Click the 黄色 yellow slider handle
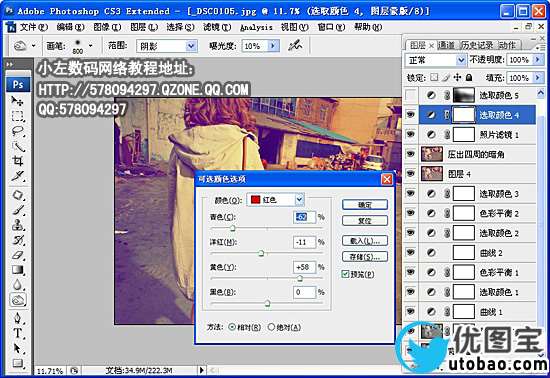Viewport: 550px width, 378px height. coord(300,279)
